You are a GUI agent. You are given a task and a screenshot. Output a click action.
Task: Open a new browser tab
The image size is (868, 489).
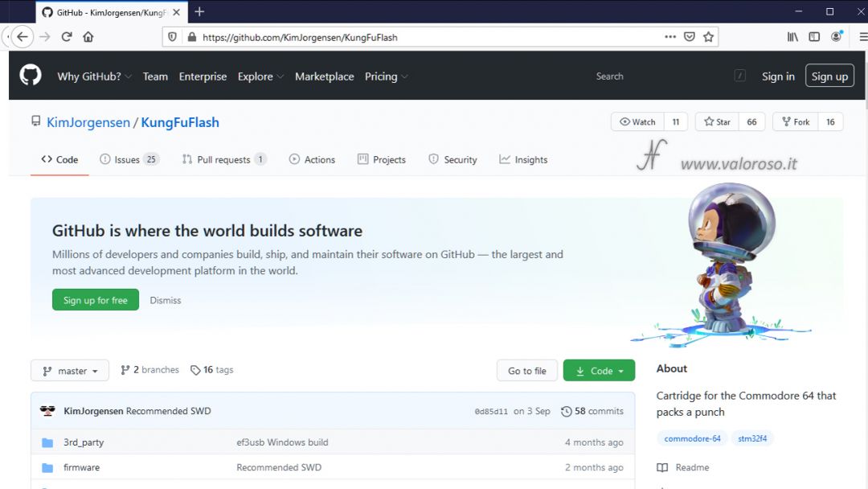tap(199, 11)
